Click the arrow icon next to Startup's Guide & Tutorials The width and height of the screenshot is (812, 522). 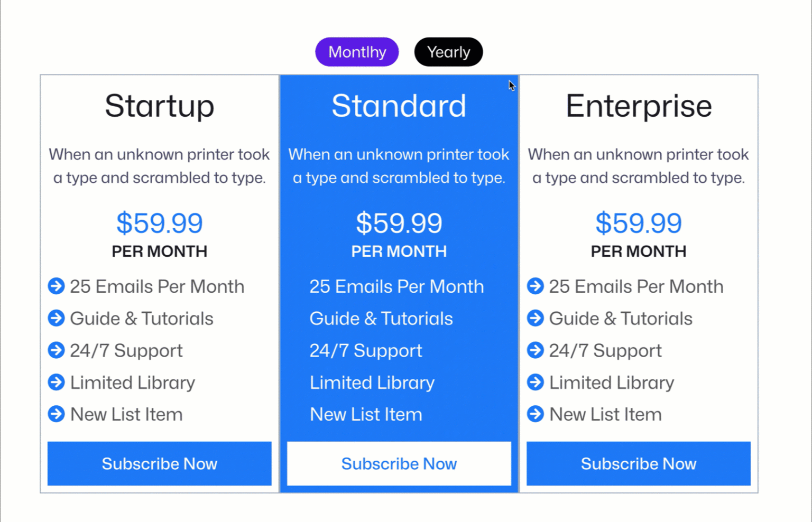(x=56, y=318)
